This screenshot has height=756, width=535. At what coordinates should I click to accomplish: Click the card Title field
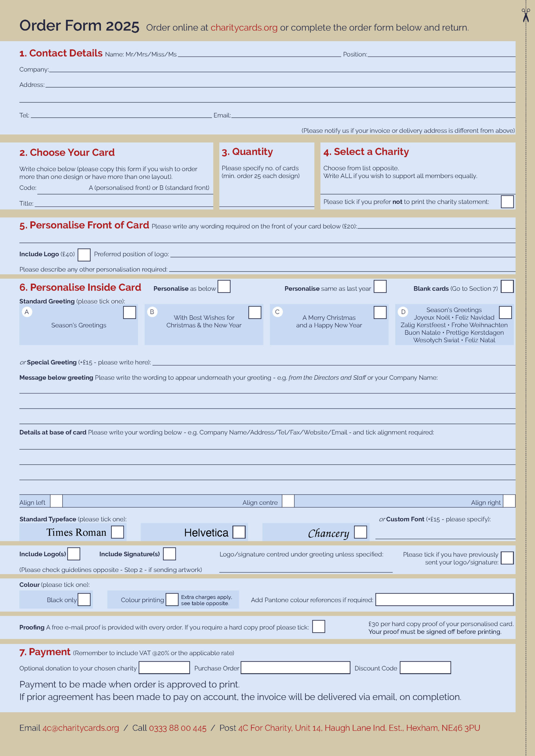(124, 203)
